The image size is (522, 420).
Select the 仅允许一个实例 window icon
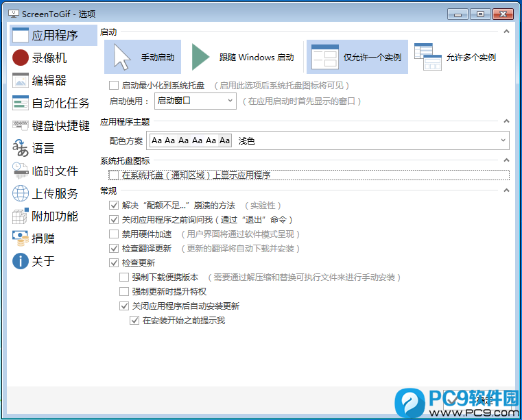click(325, 57)
